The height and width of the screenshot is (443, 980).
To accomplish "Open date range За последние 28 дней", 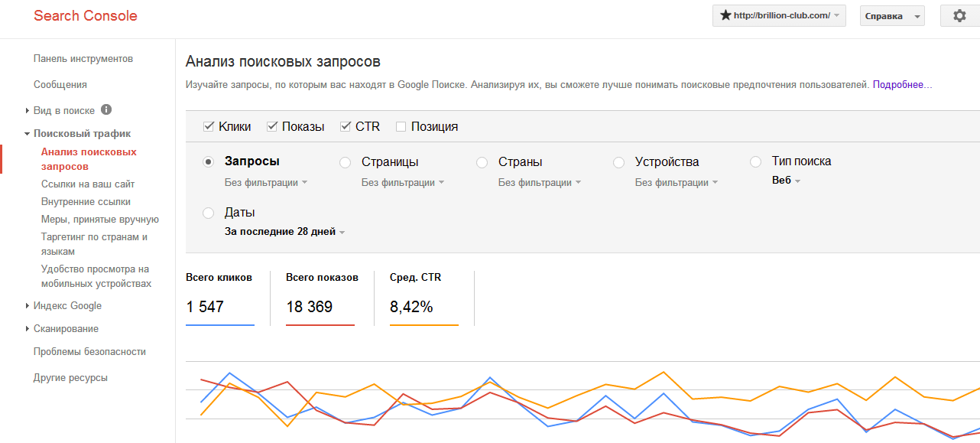I will [284, 232].
